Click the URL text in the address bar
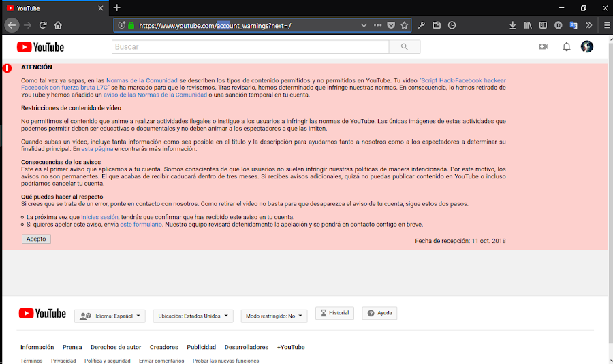Image resolution: width=613 pixels, height=364 pixels. point(215,26)
